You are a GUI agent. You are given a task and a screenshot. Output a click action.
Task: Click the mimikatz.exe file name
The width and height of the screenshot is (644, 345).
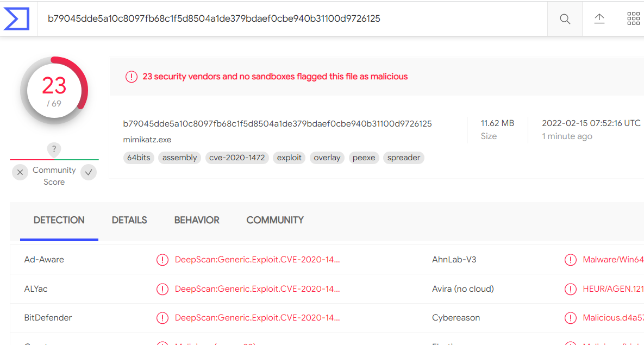coord(147,140)
